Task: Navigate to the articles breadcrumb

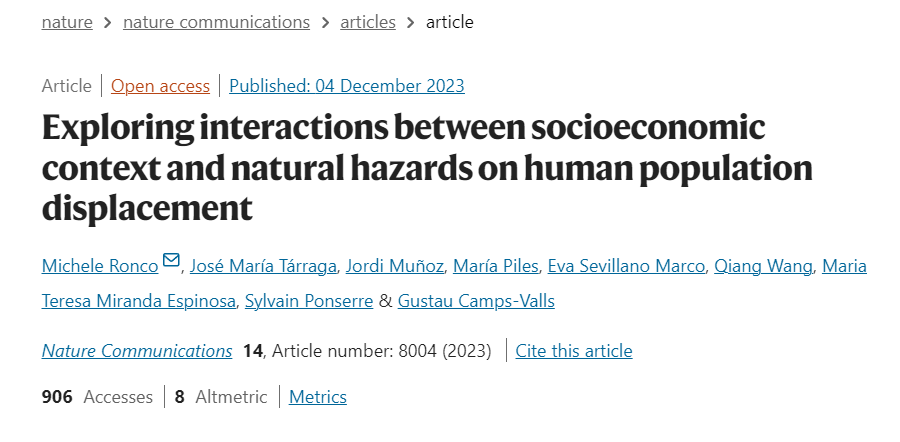Action: pos(367,22)
